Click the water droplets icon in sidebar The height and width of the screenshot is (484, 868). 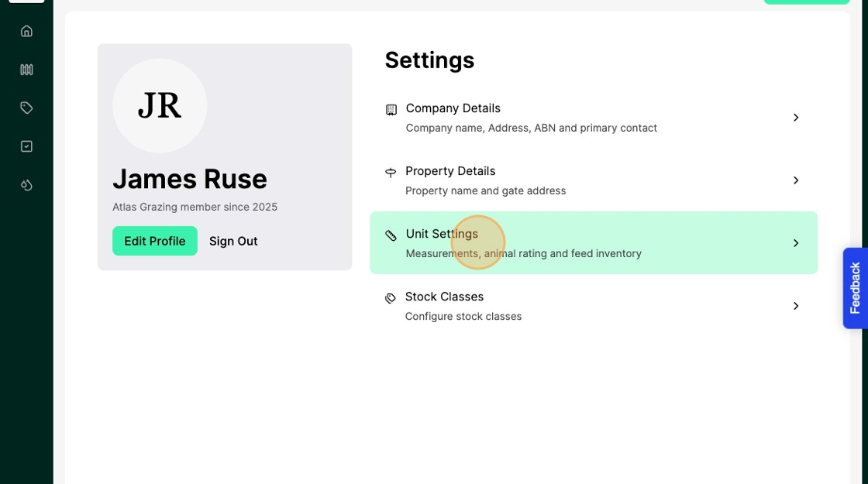(x=26, y=185)
